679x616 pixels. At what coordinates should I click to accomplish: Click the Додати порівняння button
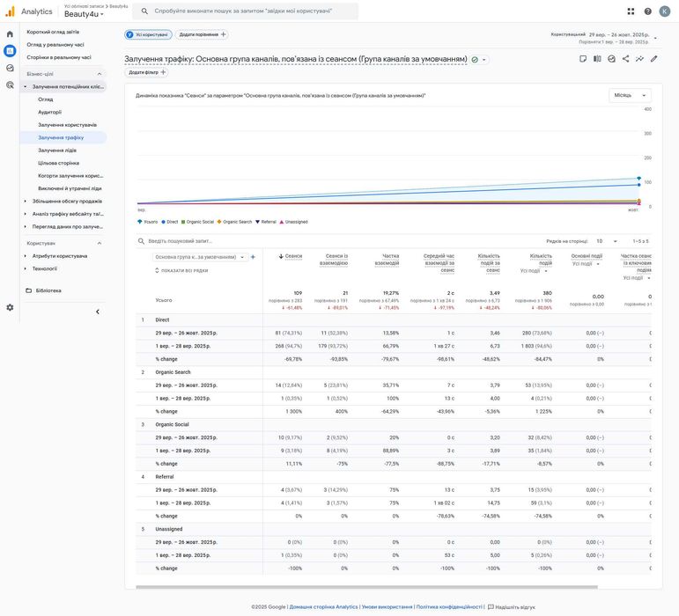(x=203, y=34)
